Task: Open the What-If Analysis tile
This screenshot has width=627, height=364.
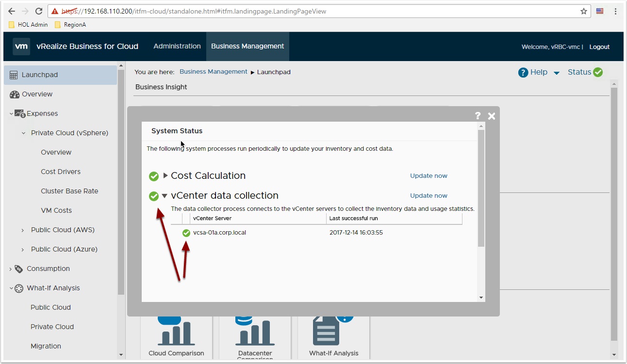Action: 333,337
